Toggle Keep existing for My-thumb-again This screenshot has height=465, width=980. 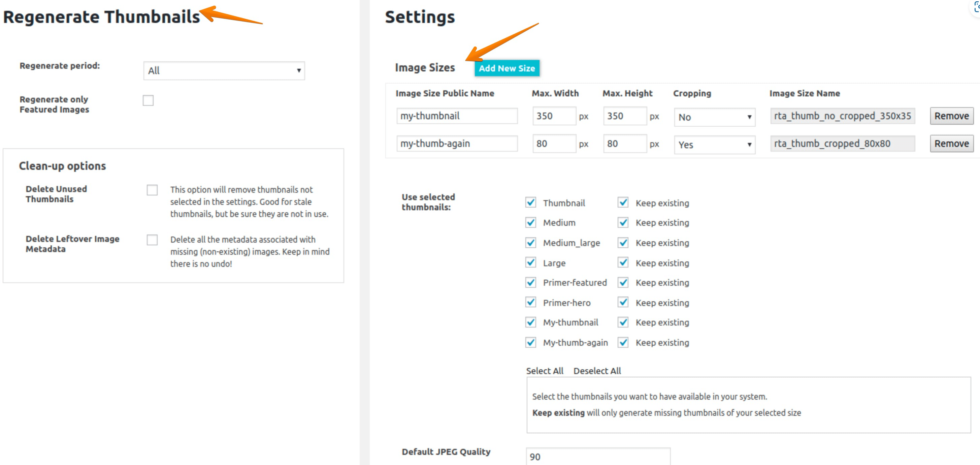623,342
